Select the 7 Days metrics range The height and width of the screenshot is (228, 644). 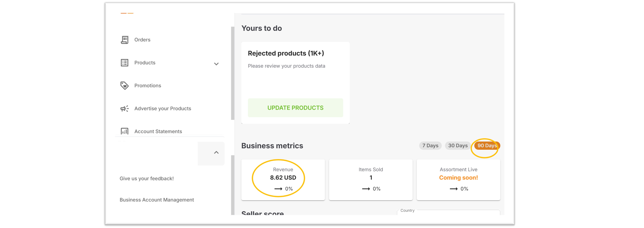coord(430,146)
